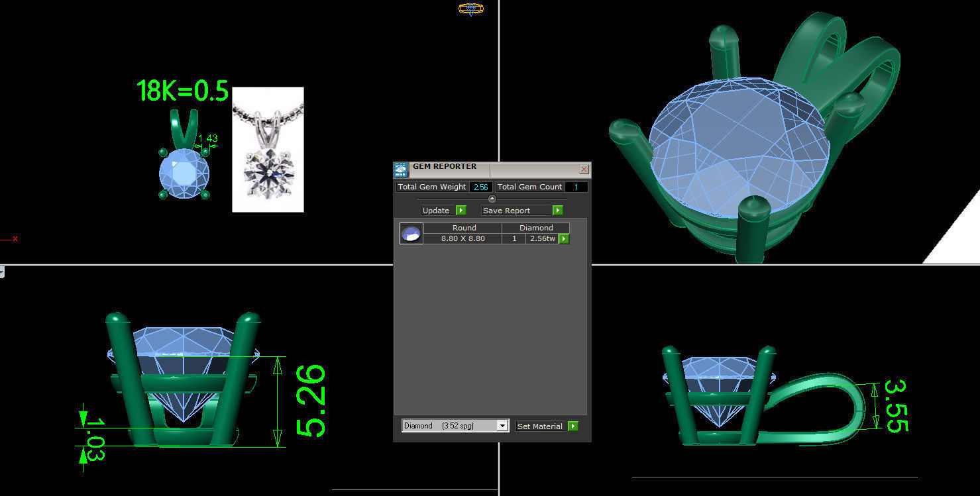The height and width of the screenshot is (496, 980).
Task: Click the green arrow next to Set Material
Action: click(573, 426)
